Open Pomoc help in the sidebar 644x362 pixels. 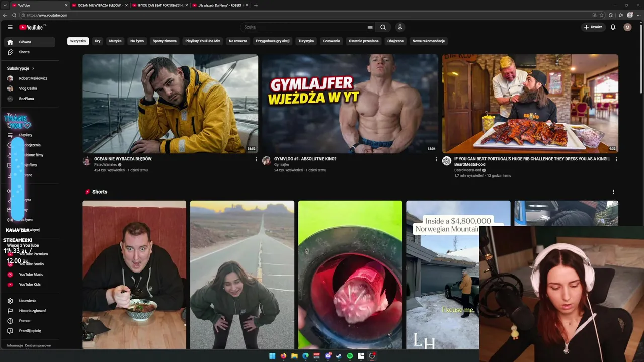point(30,321)
